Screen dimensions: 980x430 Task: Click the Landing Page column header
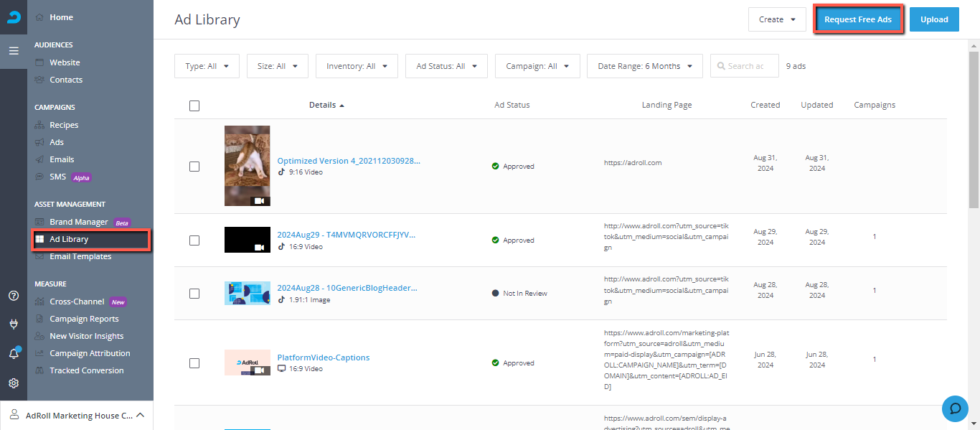coord(667,105)
